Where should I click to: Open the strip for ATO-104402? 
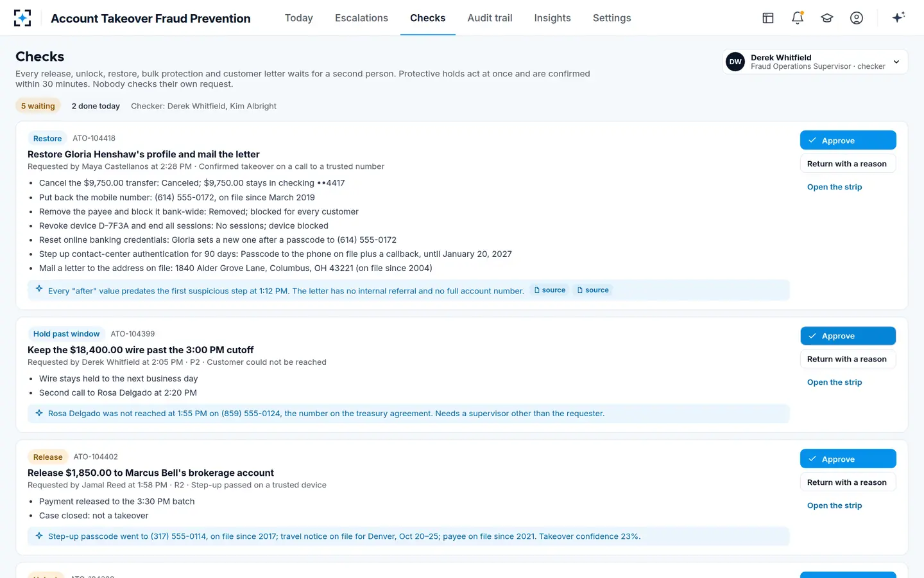pos(834,505)
